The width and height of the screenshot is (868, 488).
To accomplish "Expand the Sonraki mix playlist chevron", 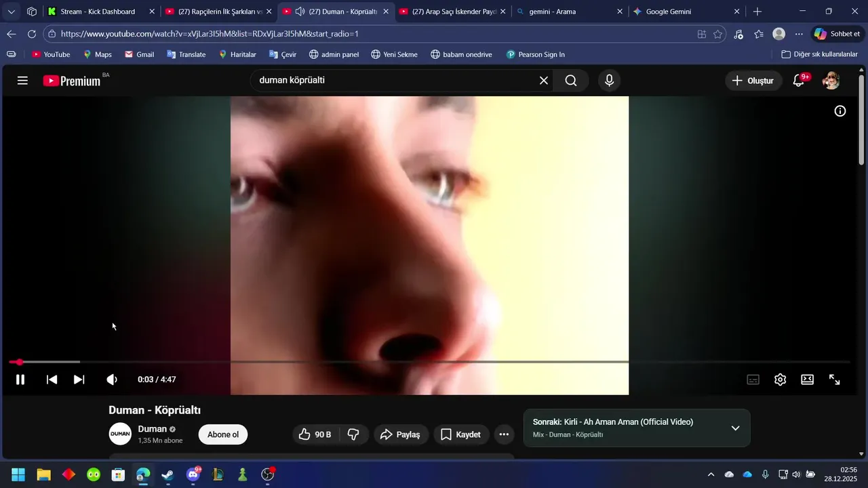I will point(735,428).
